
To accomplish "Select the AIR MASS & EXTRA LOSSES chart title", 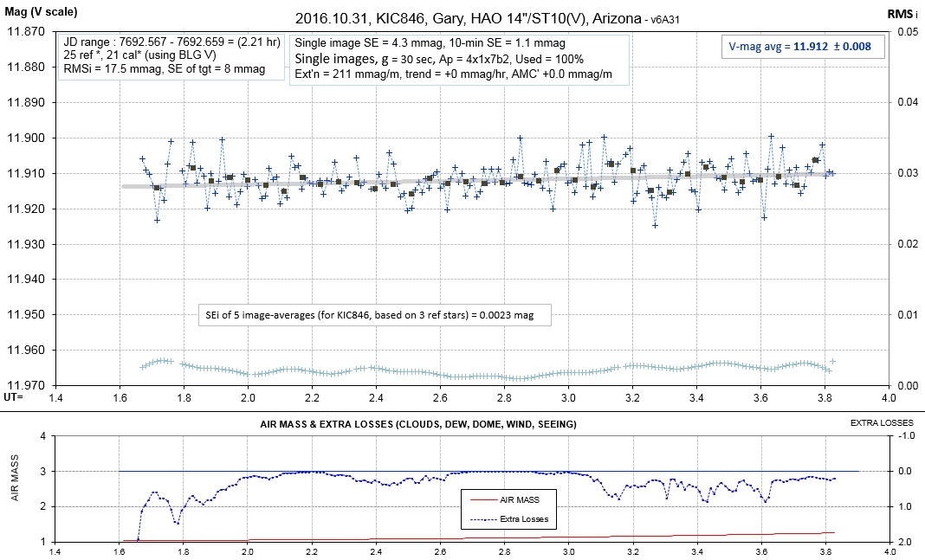I will 418,424.
